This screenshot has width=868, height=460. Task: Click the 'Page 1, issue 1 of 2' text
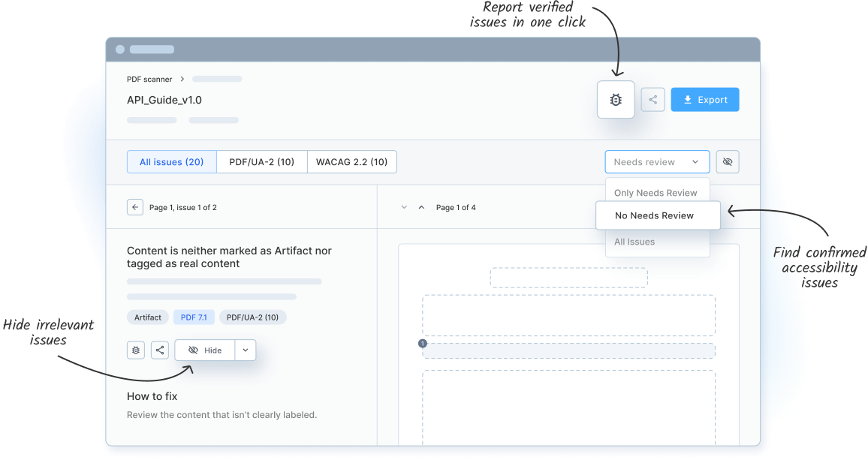183,207
